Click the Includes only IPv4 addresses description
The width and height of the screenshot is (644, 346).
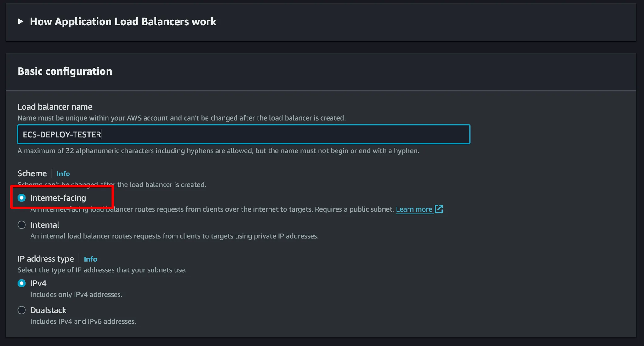pyautogui.click(x=76, y=295)
